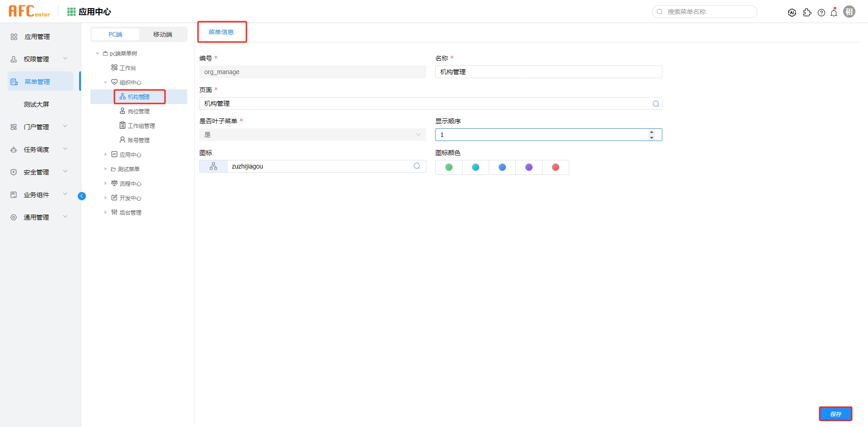This screenshot has height=427, width=868.
Task: Select the 菜单管理 sidebar icon
Action: (x=13, y=82)
